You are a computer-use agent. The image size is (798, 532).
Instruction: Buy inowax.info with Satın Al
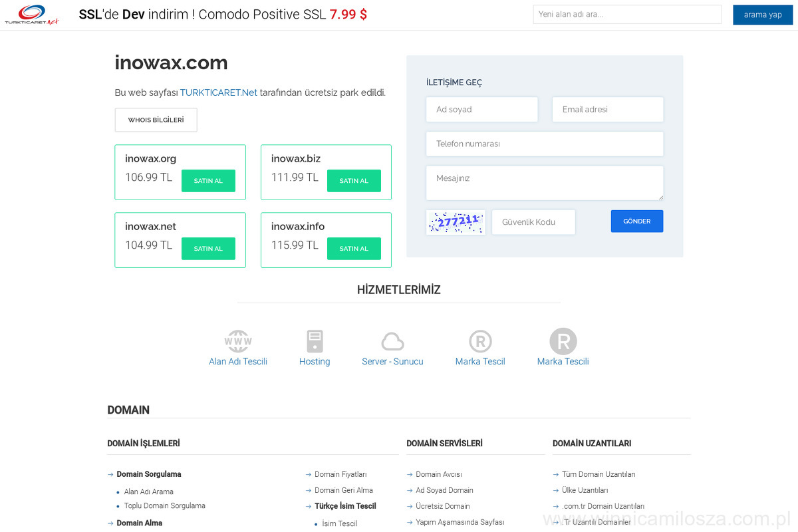click(354, 249)
